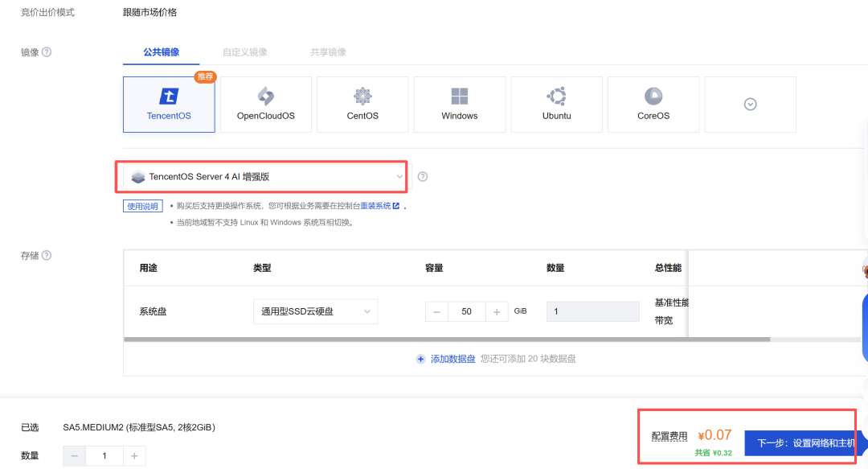This screenshot has width=868, height=469.
Task: Decrease system disk capacity with minus button
Action: pos(436,311)
